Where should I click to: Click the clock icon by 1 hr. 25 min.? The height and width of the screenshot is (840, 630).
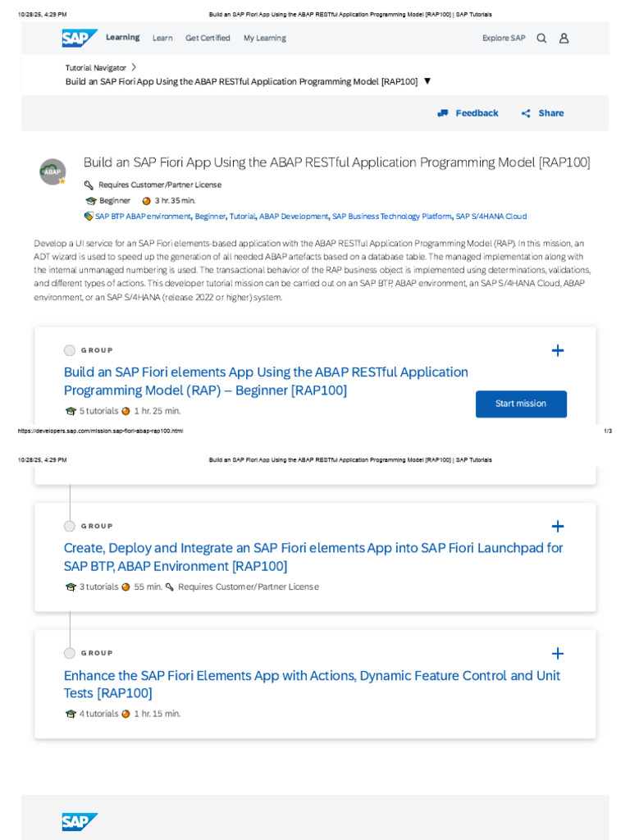(x=126, y=412)
